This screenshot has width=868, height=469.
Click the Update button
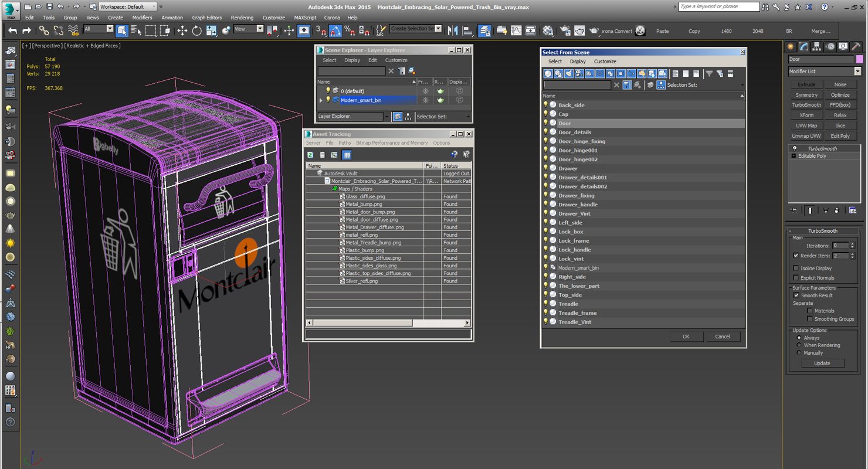822,363
